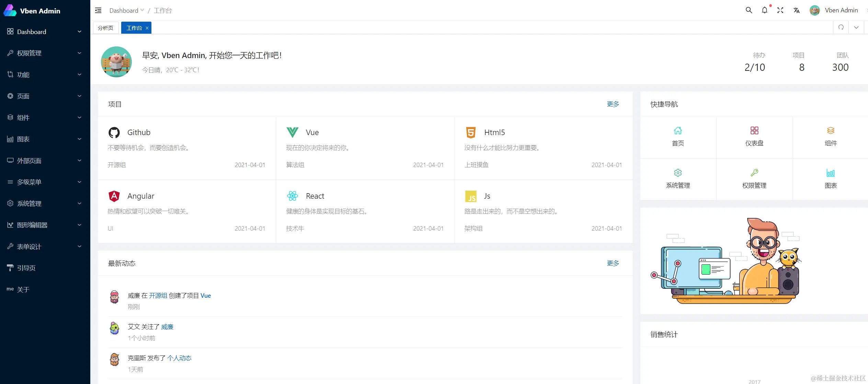
Task: Open the Dashboard breadcrumb dropdown
Action: (x=126, y=10)
